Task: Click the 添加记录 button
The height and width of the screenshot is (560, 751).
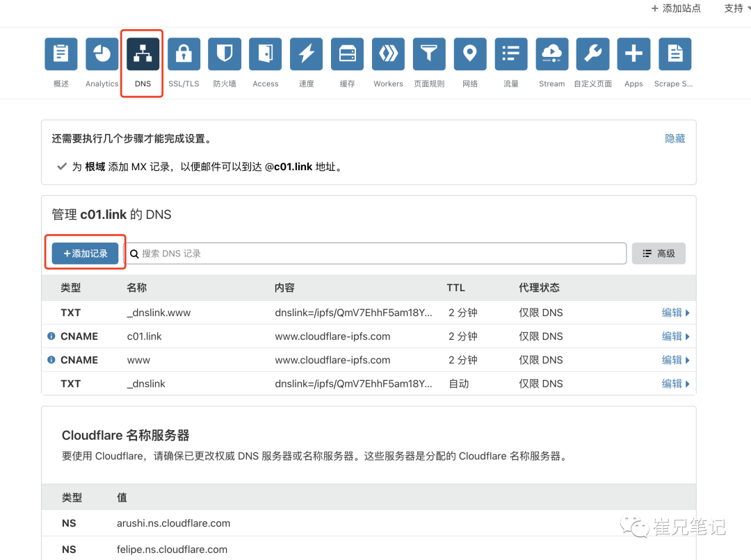Action: [86, 254]
